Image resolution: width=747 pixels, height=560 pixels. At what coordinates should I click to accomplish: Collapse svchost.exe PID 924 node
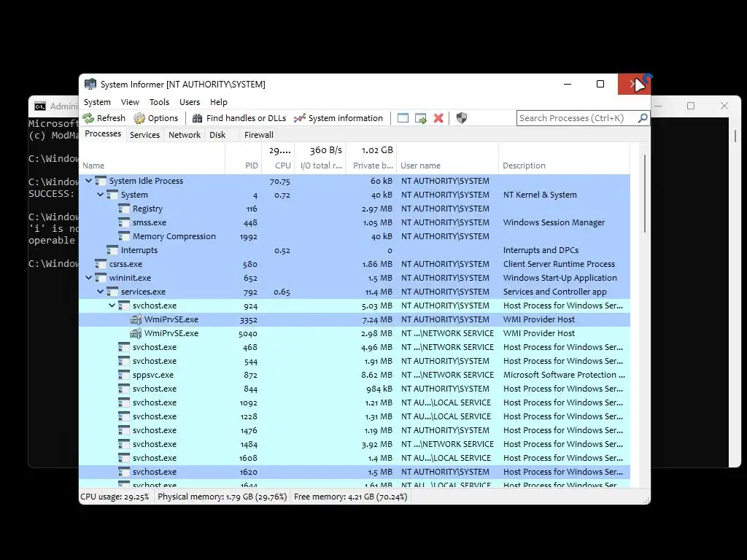[x=112, y=305]
